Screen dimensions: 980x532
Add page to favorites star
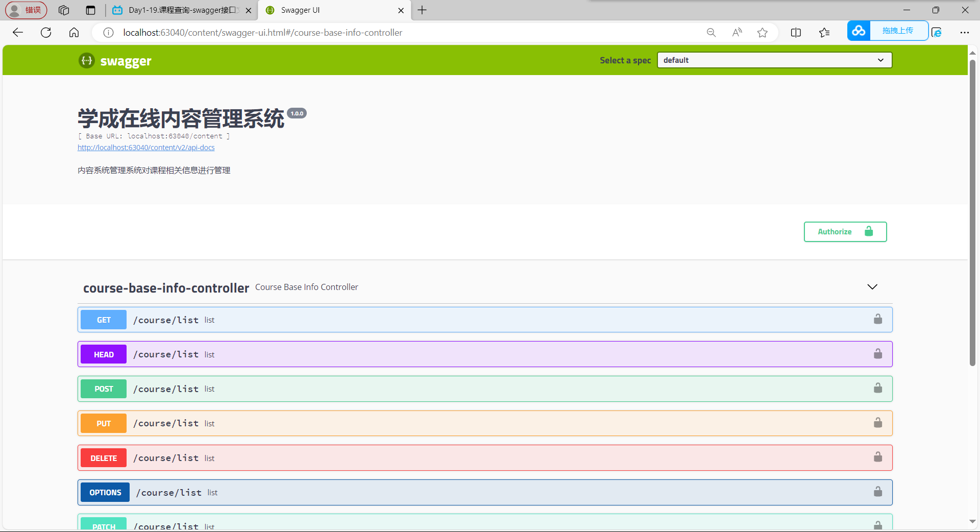[763, 33]
